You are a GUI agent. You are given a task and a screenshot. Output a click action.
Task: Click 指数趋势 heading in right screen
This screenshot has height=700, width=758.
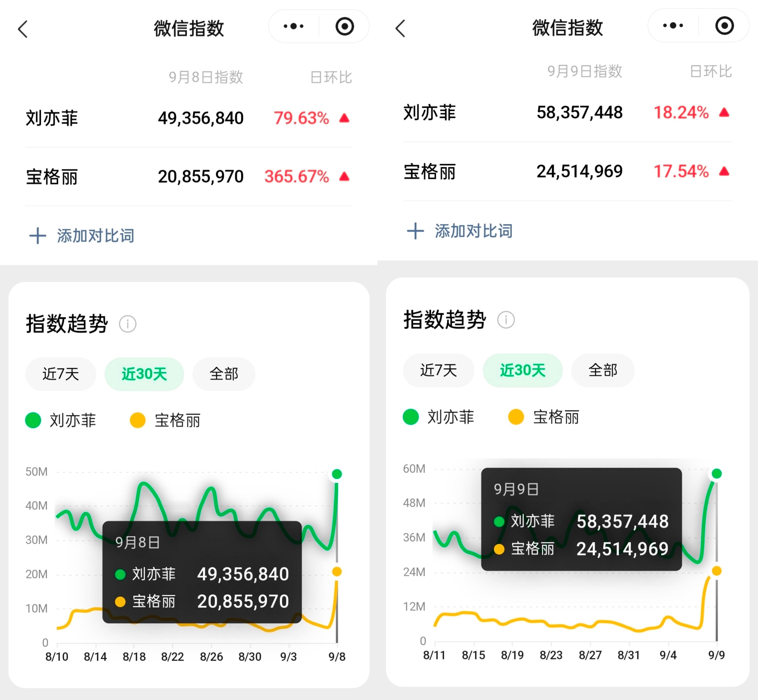tap(445, 320)
